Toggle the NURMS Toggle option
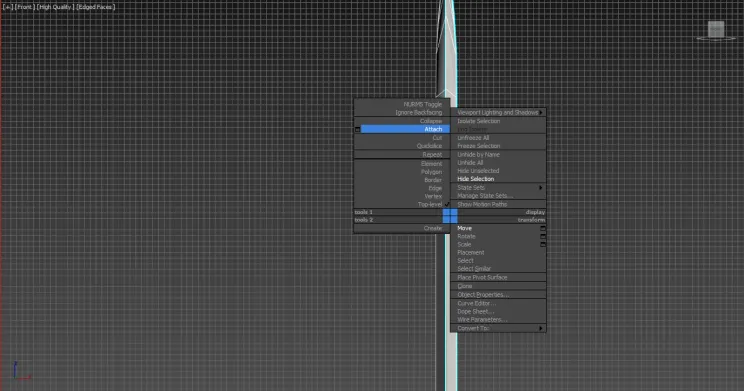Screen dimensions: 744x391 coord(422,104)
